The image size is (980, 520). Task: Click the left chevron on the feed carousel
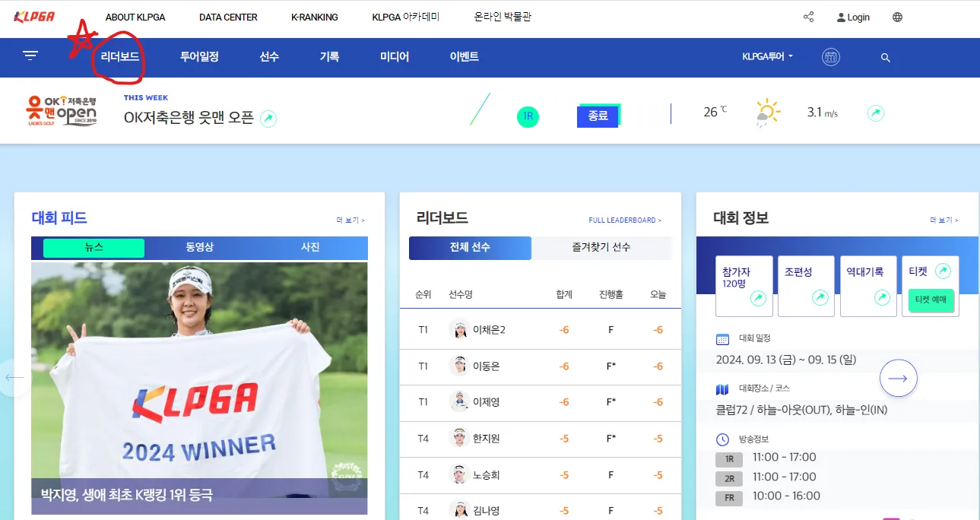[13, 377]
